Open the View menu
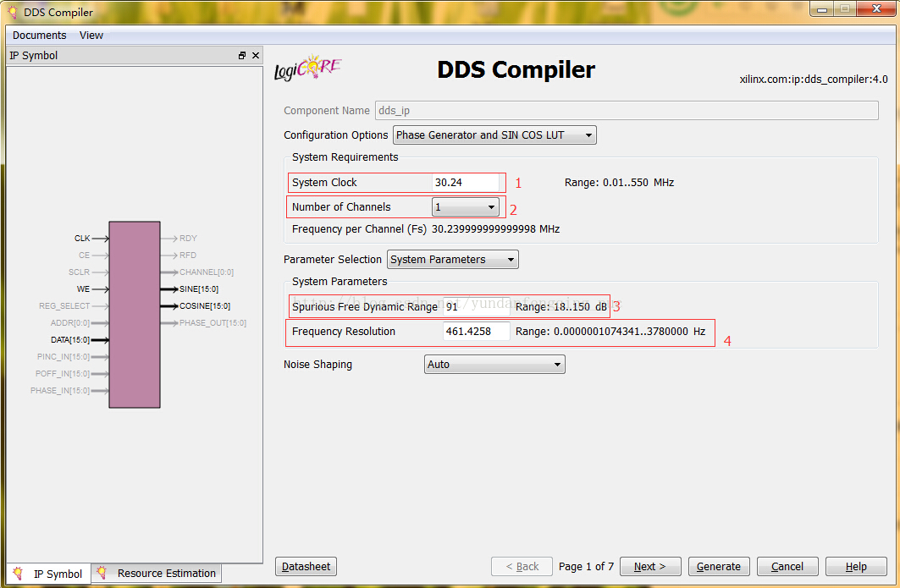 (91, 35)
